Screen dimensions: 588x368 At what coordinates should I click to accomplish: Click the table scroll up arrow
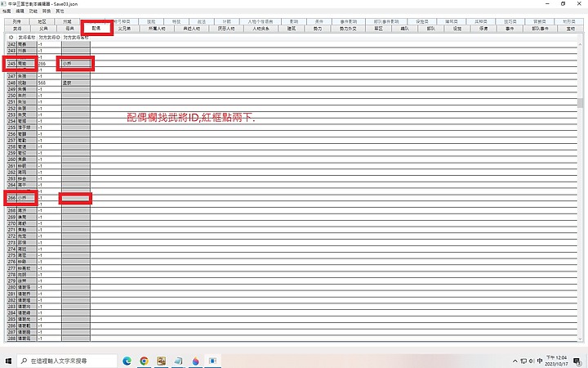[x=581, y=45]
